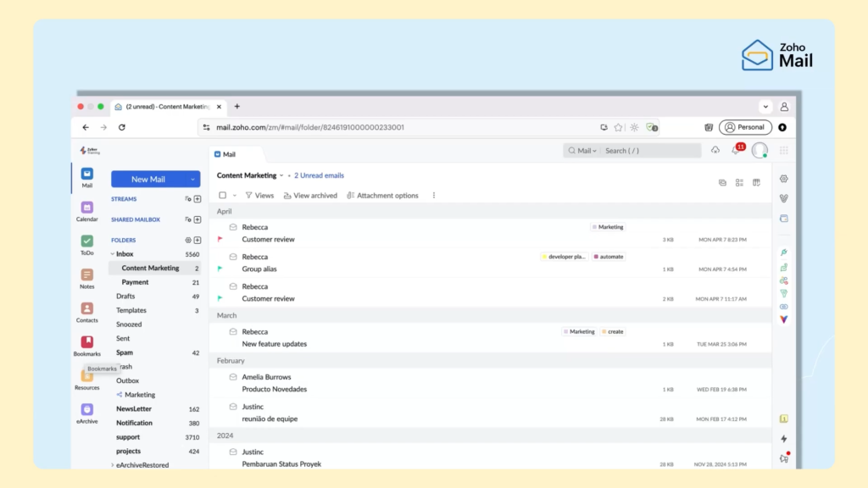Open the settings gear in right panel
Screen dimensions: 868x488
click(x=783, y=179)
